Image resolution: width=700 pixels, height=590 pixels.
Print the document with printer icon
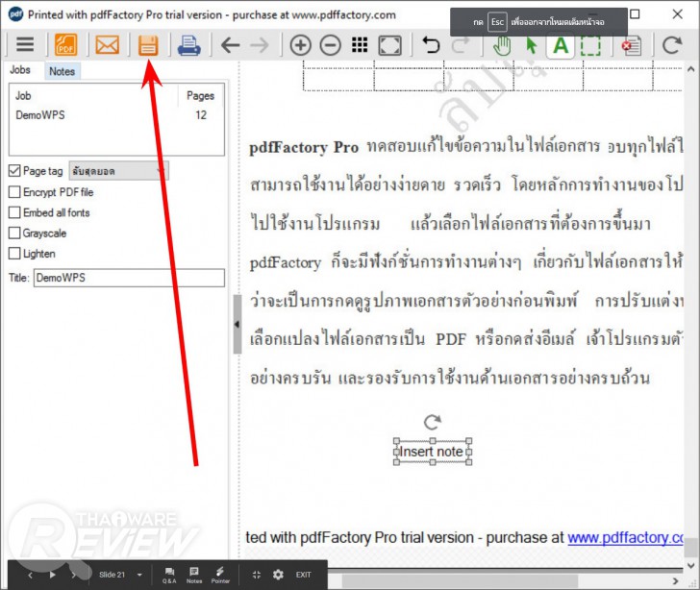(x=188, y=45)
